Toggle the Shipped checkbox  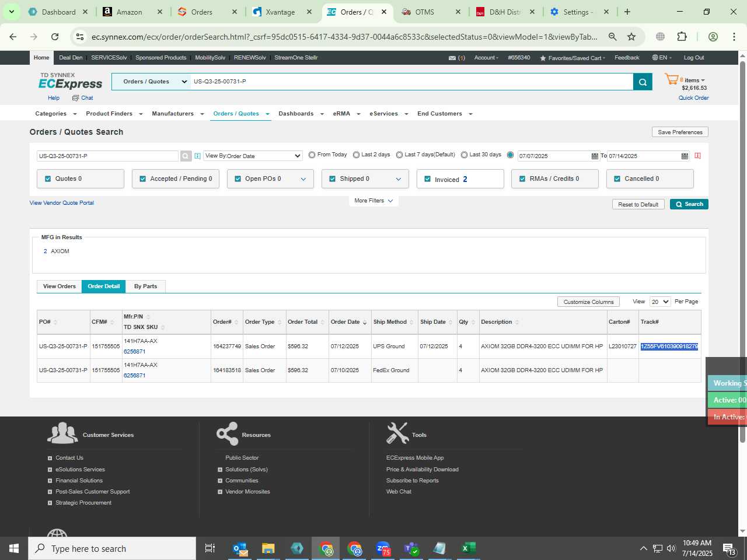click(x=333, y=179)
